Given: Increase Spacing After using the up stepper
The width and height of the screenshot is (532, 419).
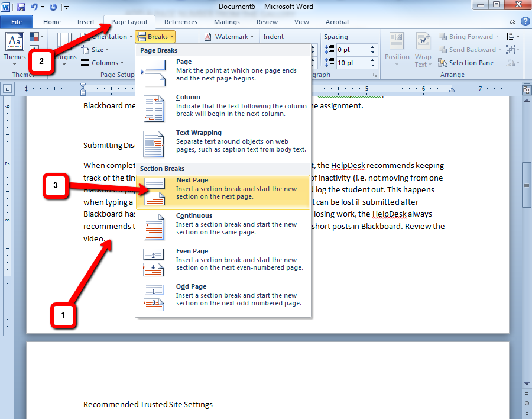Looking at the screenshot, I should pos(372,60).
